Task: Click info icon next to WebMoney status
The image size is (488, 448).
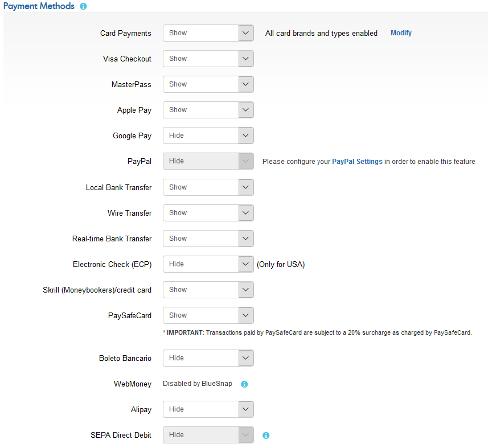Action: tap(244, 384)
